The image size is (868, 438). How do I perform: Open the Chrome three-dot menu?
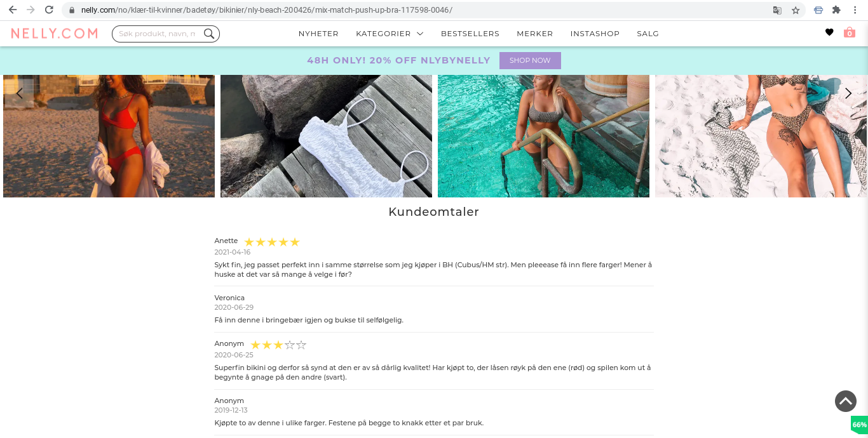[856, 10]
